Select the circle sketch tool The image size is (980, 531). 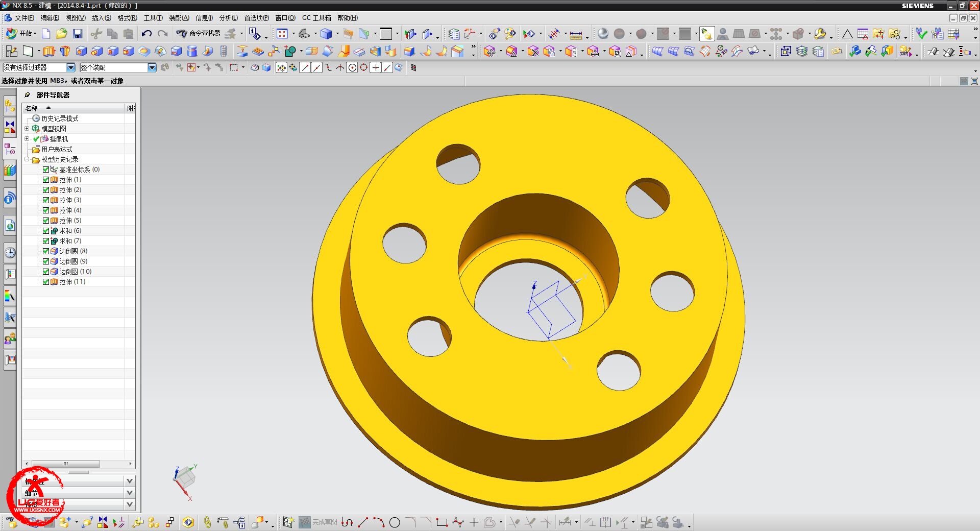(395, 522)
